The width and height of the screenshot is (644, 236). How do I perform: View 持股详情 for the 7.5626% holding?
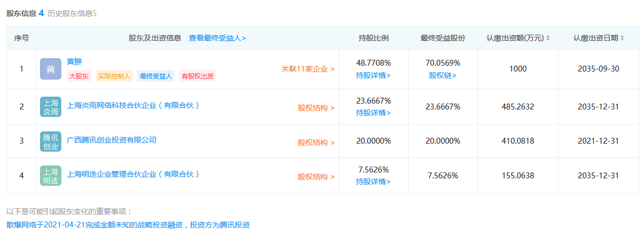point(373,182)
